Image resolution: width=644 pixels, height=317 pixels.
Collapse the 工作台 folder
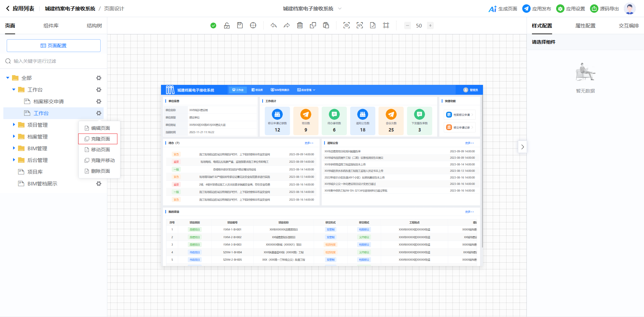[x=14, y=90]
